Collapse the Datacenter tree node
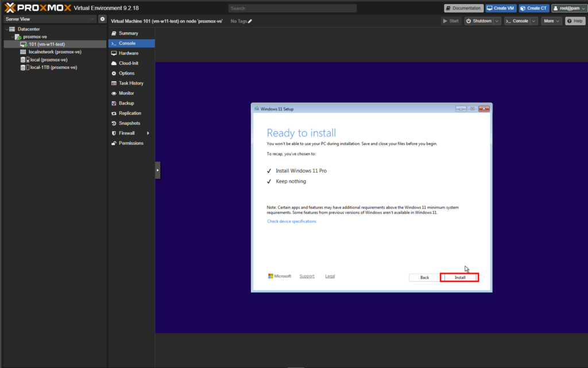 7,29
